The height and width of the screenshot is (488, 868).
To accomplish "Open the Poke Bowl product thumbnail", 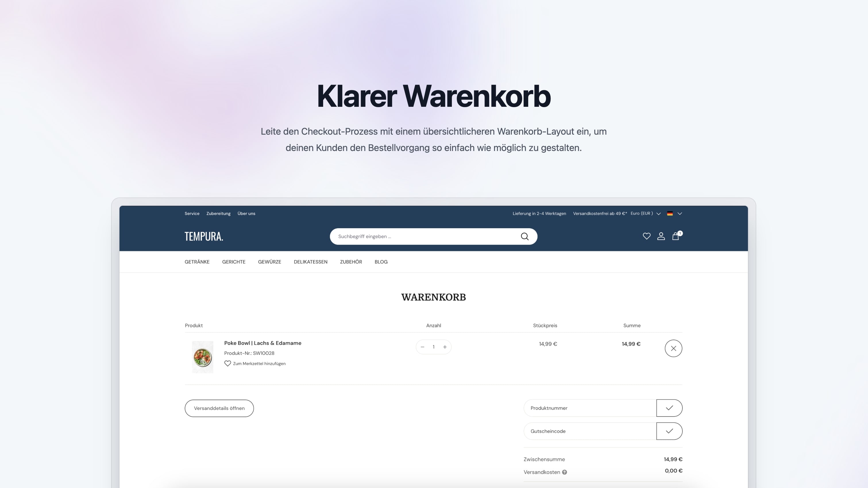I will [x=202, y=357].
